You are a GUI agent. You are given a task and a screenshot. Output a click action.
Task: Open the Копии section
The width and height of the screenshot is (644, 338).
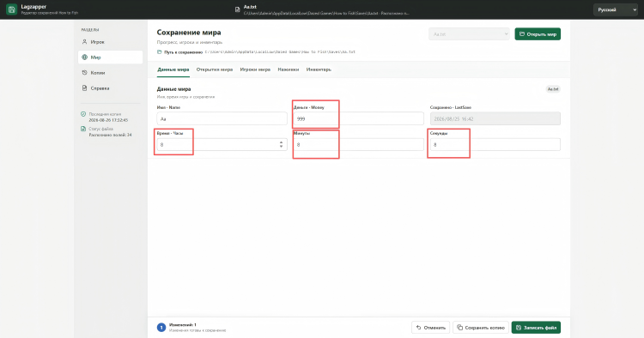[110, 73]
